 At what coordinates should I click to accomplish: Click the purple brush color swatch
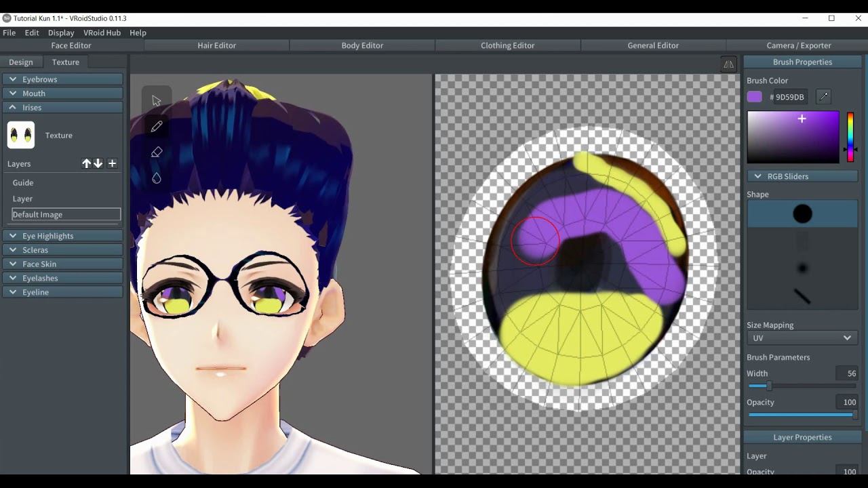755,97
